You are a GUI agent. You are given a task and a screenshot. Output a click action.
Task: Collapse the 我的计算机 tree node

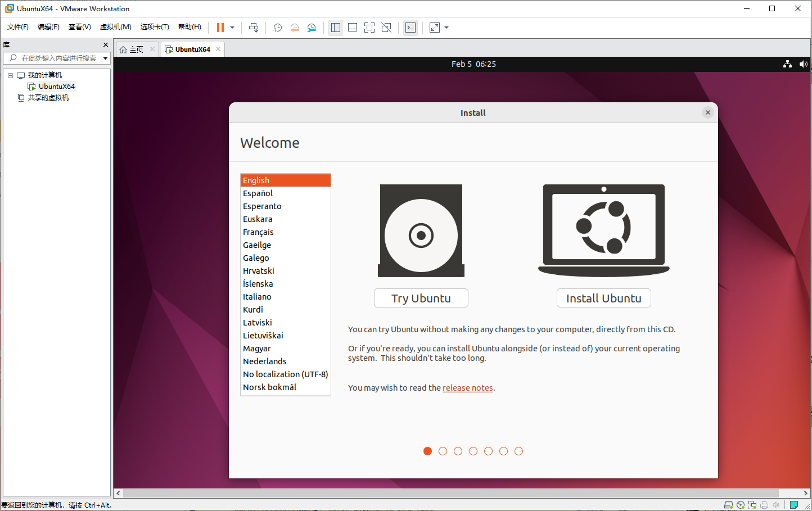click(10, 75)
